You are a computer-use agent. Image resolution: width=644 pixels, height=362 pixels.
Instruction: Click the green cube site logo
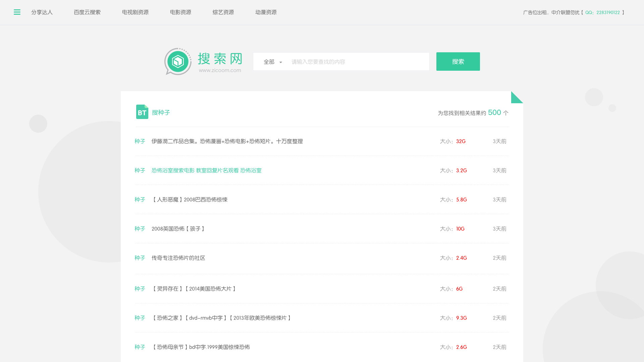pyautogui.click(x=178, y=61)
